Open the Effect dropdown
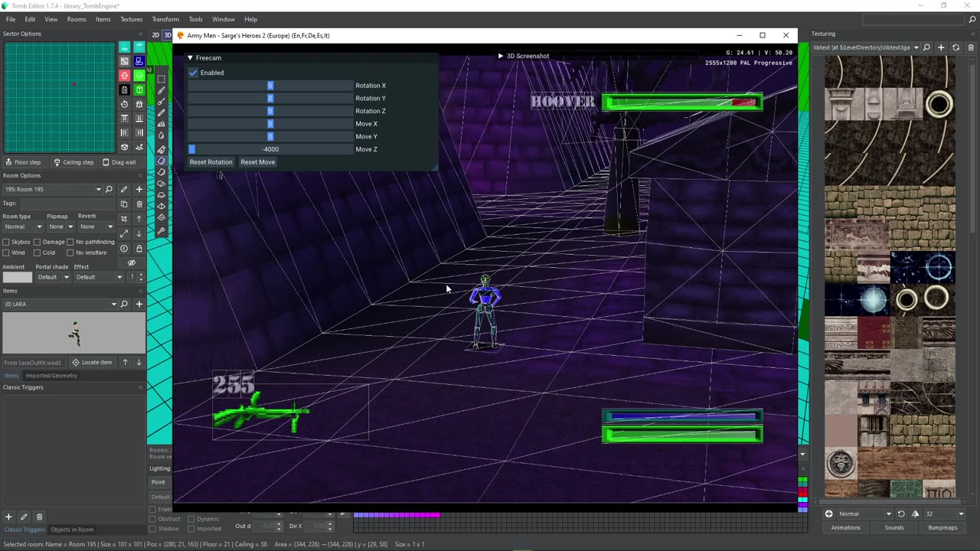The height and width of the screenshot is (551, 980). click(99, 277)
